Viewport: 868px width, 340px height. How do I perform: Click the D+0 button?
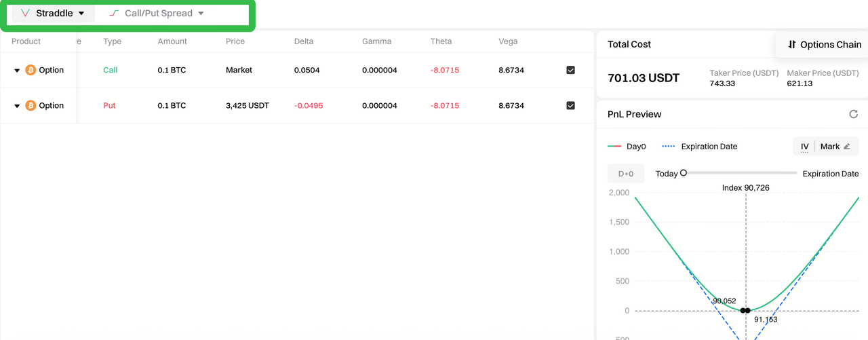tap(625, 174)
